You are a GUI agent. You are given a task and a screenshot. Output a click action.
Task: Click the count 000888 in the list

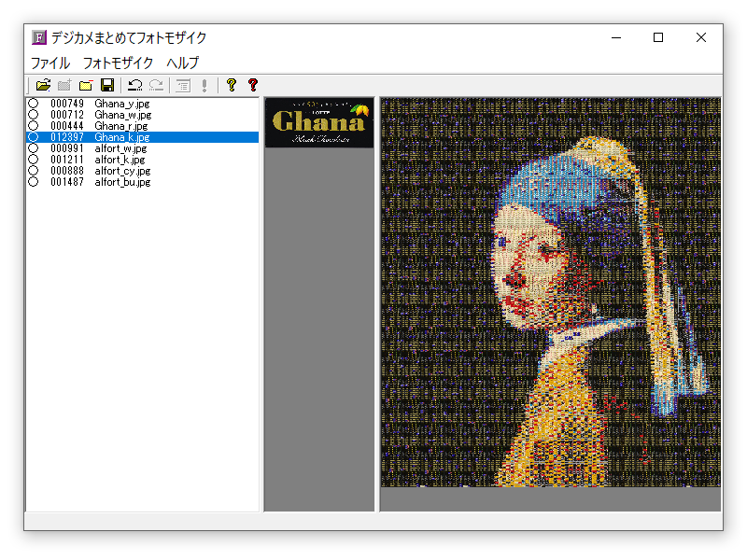67,171
